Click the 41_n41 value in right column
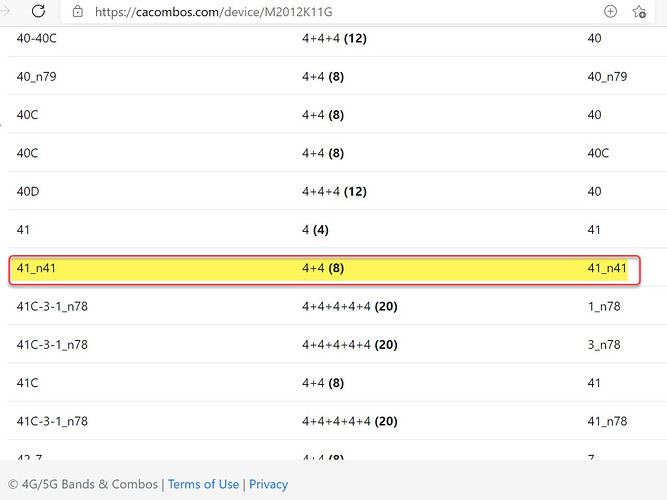The width and height of the screenshot is (667, 500). click(607, 268)
